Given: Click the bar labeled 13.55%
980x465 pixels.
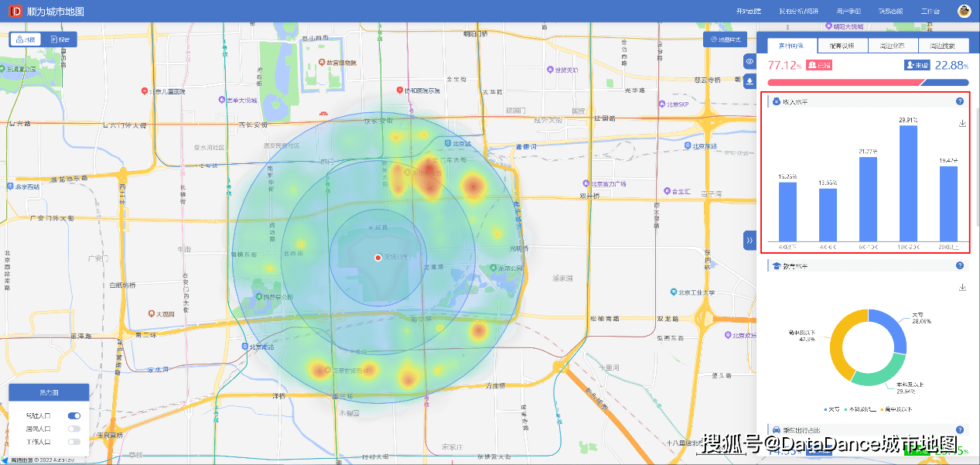Looking at the screenshot, I should point(828,214).
